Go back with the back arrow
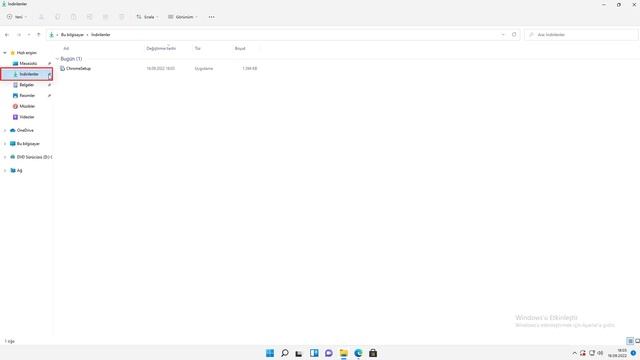This screenshot has width=640, height=360. coord(7,35)
